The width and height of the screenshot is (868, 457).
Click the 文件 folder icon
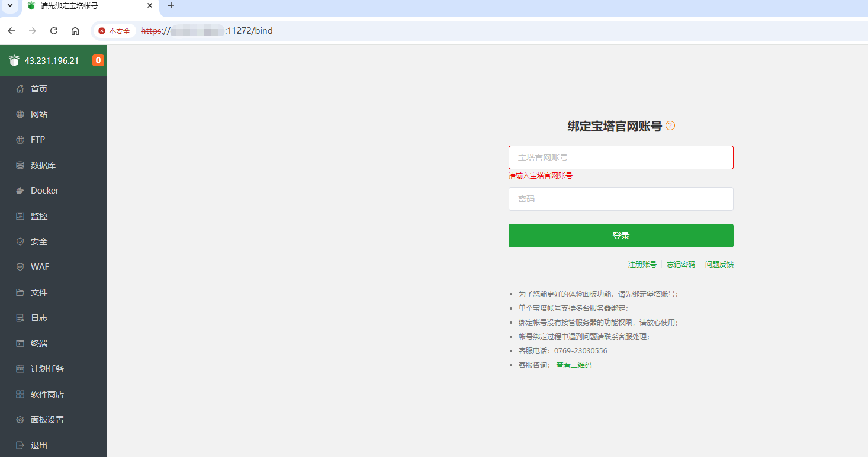pyautogui.click(x=20, y=292)
